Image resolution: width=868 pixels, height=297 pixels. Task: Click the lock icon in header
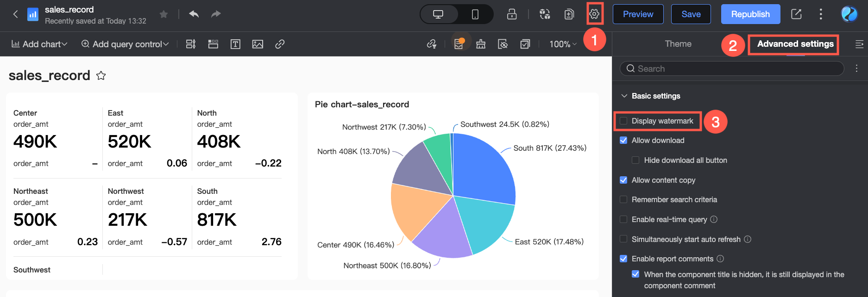[512, 14]
